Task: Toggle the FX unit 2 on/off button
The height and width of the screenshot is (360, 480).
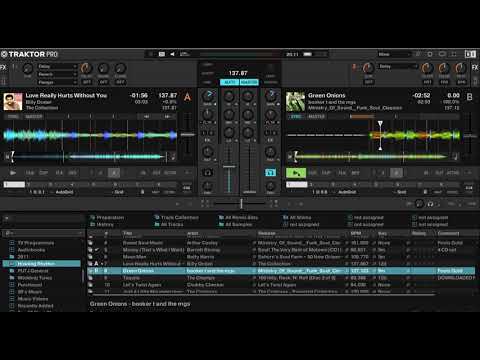Action: tap(369, 82)
